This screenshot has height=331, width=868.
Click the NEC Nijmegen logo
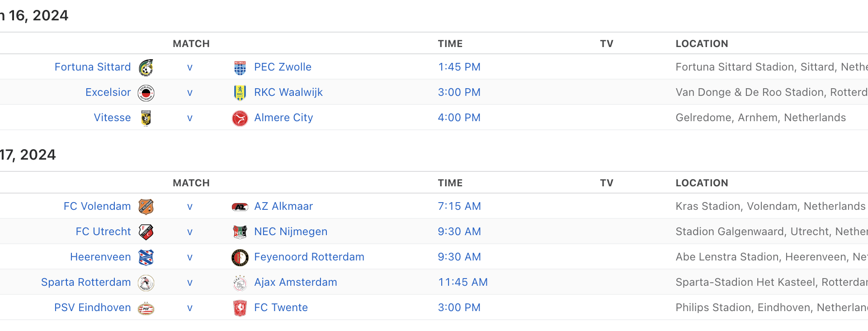[x=240, y=232]
